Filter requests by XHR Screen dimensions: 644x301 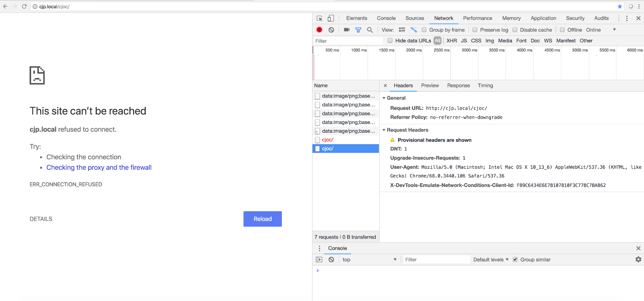click(452, 41)
